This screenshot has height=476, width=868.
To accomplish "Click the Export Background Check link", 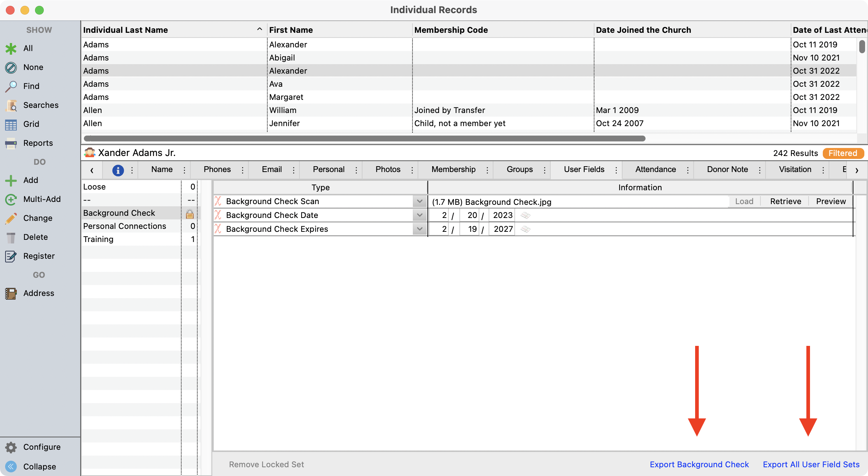I will [x=699, y=464].
